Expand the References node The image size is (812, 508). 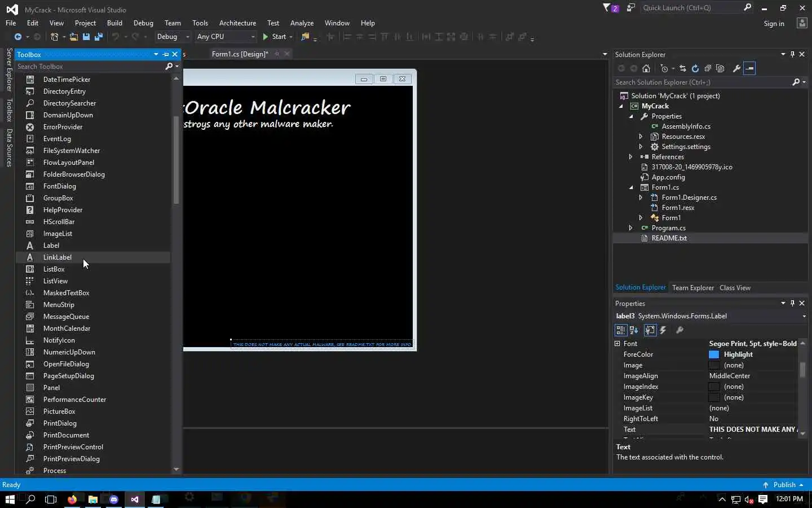[631, 157]
